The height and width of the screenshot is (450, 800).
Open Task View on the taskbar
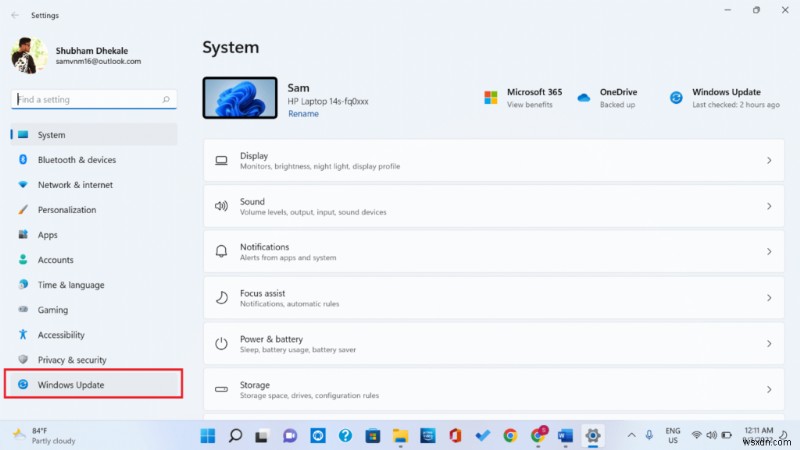click(x=262, y=436)
